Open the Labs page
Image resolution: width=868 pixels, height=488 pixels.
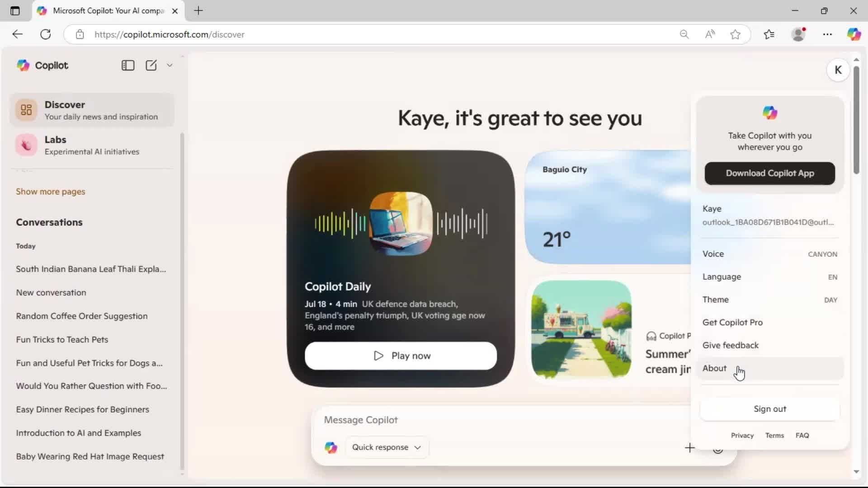click(x=92, y=145)
